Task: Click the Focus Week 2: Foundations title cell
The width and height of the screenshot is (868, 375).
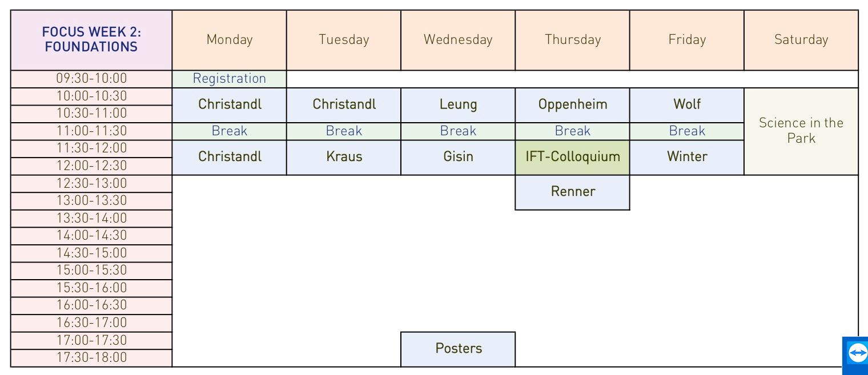Action: coord(91,40)
